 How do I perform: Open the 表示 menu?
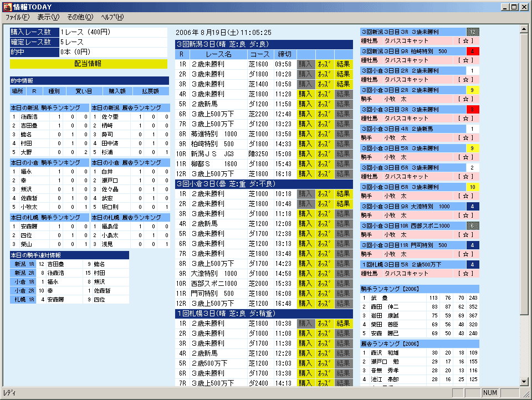pyautogui.click(x=48, y=17)
